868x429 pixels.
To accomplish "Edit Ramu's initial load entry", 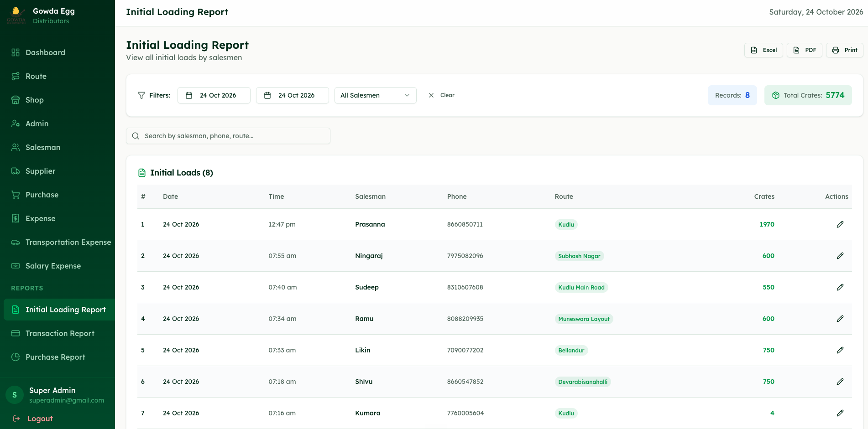I will click(840, 319).
